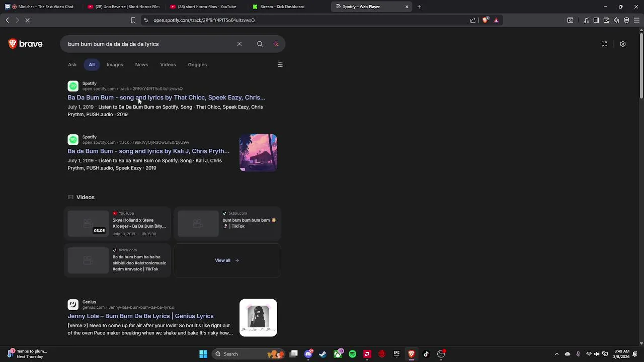Clear the search query with the X icon

coord(239,44)
